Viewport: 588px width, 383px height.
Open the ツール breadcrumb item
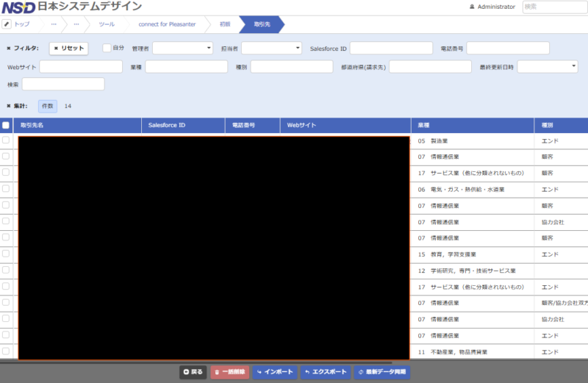107,24
